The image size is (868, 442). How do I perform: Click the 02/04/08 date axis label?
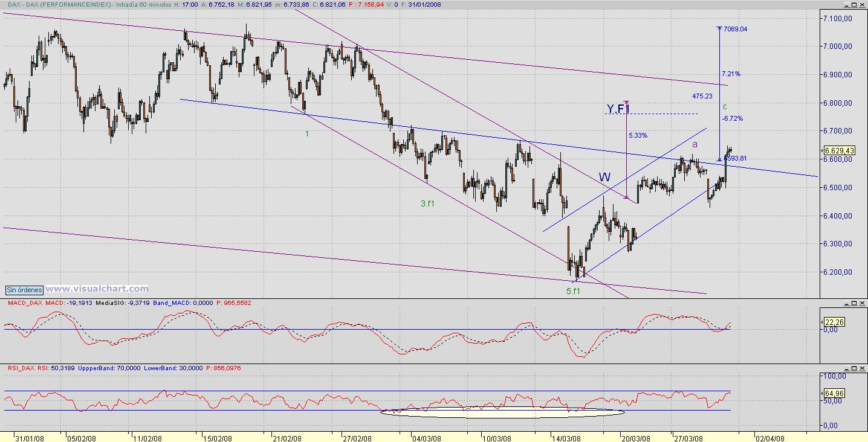pos(771,438)
